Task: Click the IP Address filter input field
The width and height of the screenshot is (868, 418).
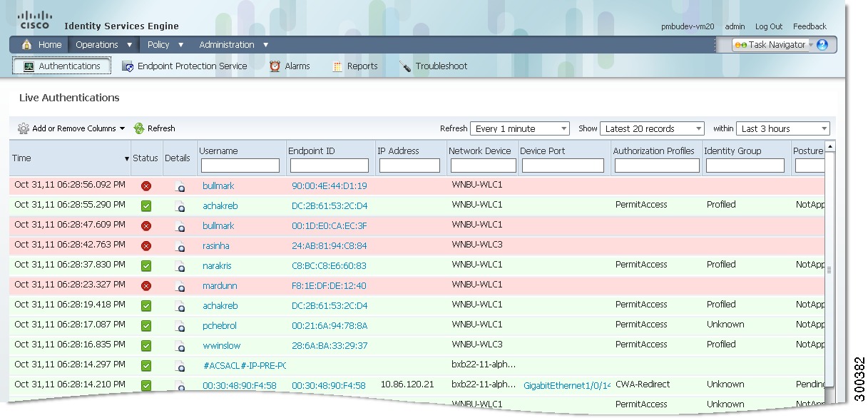Action: [x=409, y=165]
